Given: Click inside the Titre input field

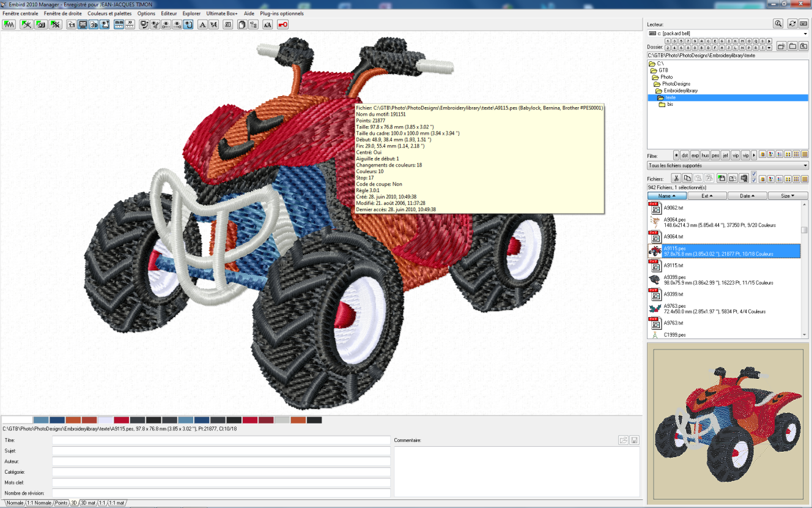Looking at the screenshot, I should [221, 441].
